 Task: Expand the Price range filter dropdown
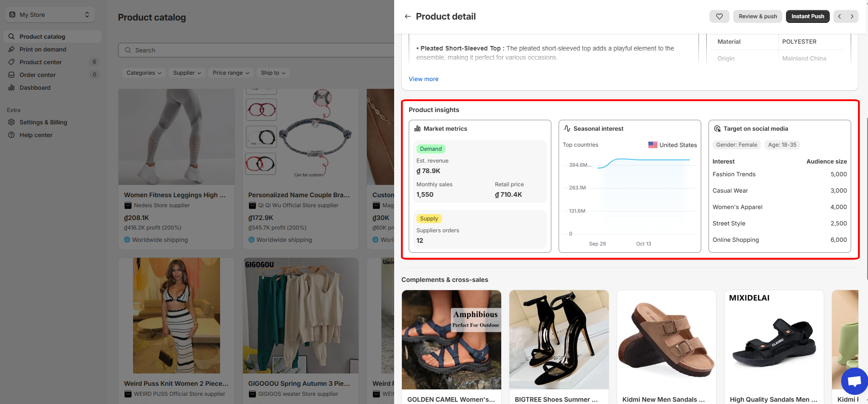(231, 73)
